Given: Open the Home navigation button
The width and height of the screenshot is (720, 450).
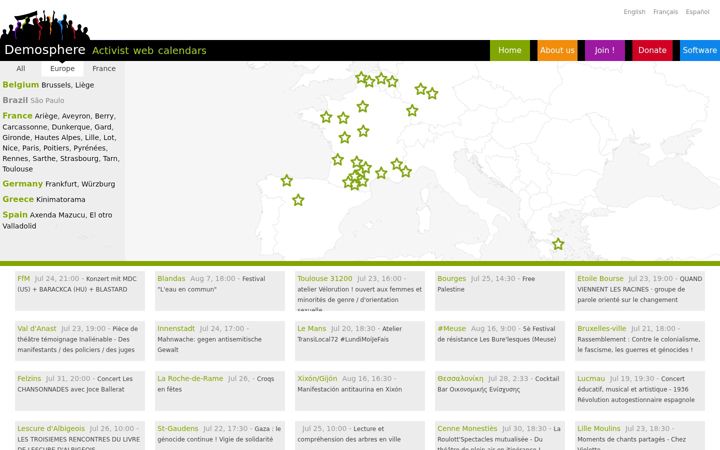Looking at the screenshot, I should pos(510,50).
